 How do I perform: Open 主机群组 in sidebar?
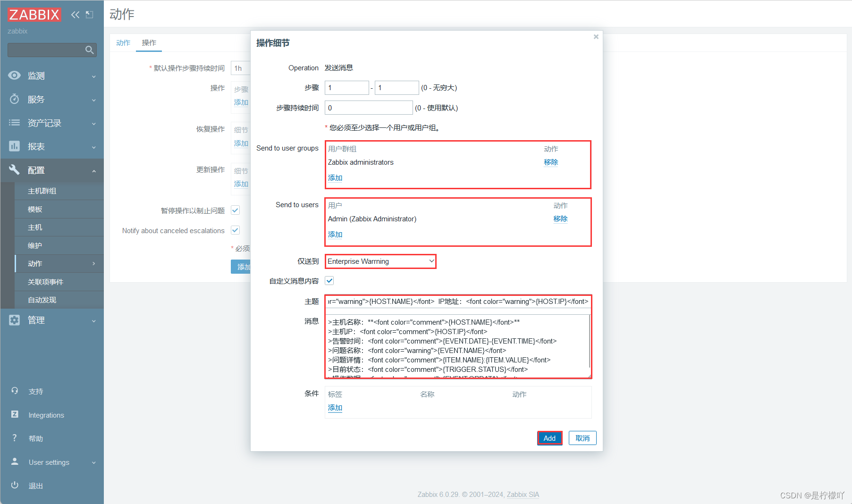[x=42, y=191]
